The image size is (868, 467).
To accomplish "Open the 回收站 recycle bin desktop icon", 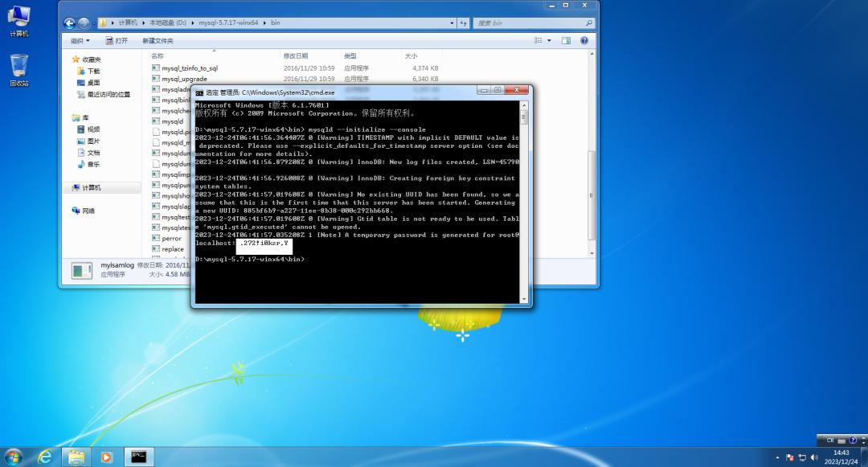I will (x=18, y=70).
